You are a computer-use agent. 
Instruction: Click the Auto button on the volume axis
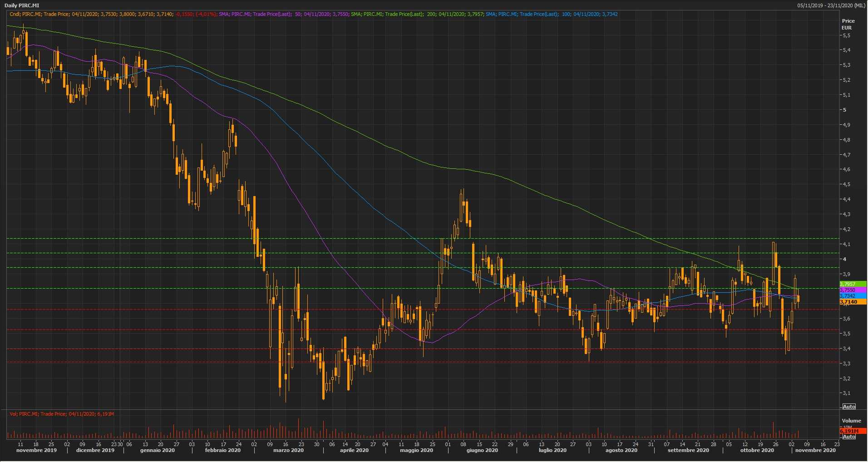(x=849, y=437)
